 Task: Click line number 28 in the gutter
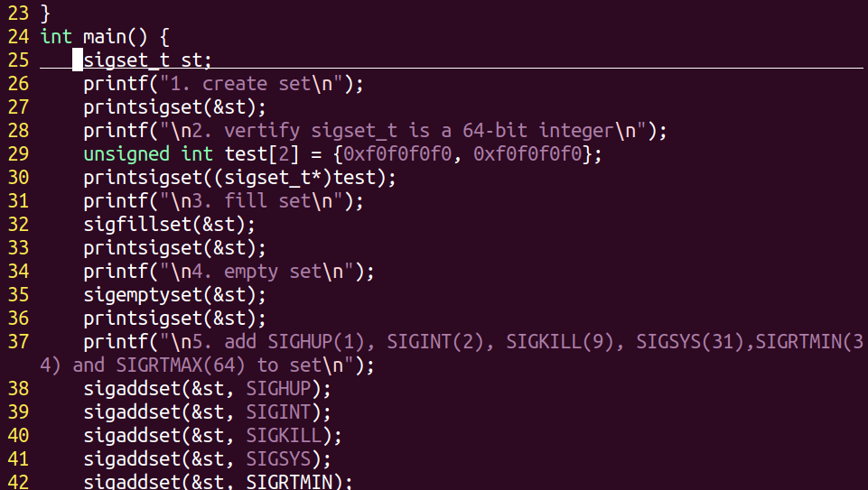(x=18, y=131)
